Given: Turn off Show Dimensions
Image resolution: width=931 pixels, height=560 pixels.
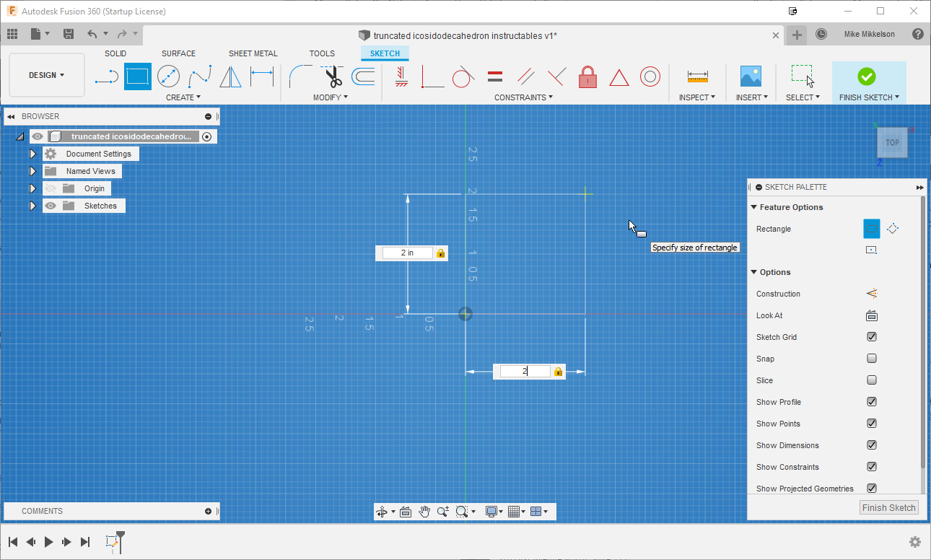Looking at the screenshot, I should pyautogui.click(x=871, y=445).
